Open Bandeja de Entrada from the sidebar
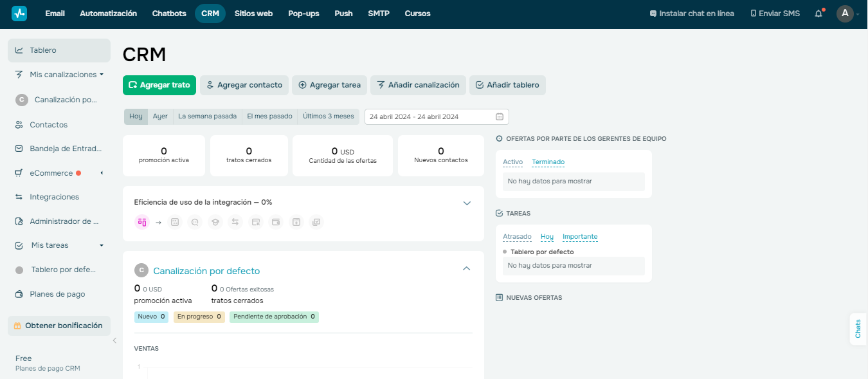868x379 pixels. click(19, 148)
